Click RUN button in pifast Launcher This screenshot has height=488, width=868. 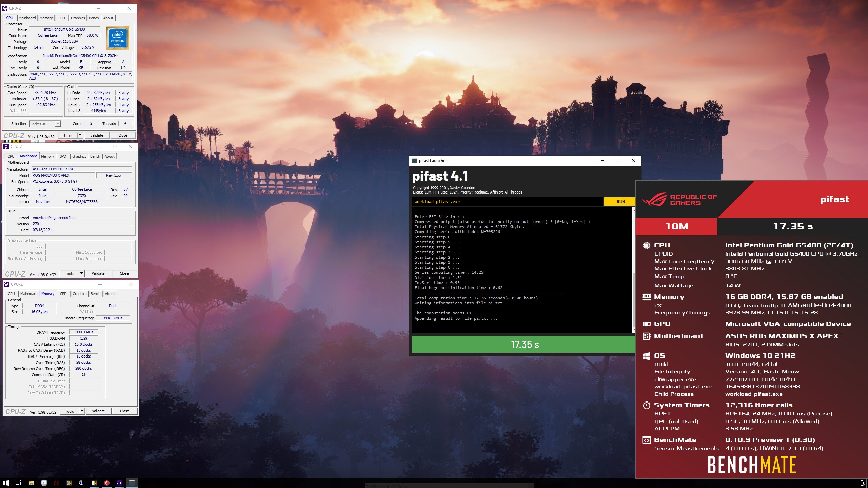pyautogui.click(x=620, y=202)
